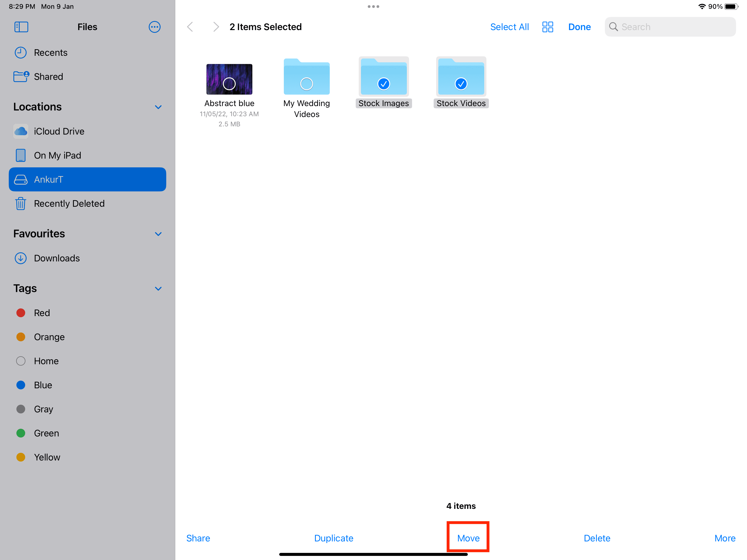Screen dimensions: 747x560
Task: Click the Downloads arrow icon
Action: tap(21, 258)
